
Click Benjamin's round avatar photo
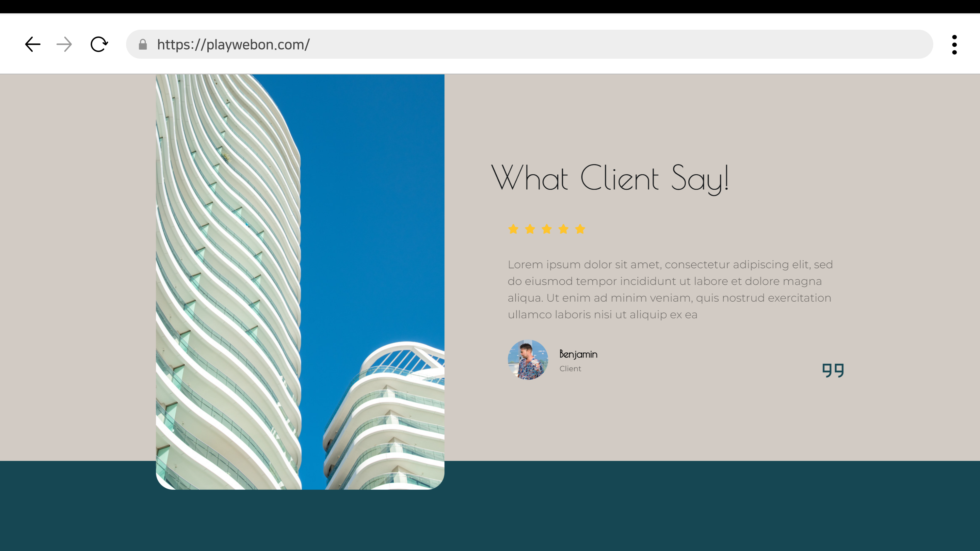click(528, 360)
